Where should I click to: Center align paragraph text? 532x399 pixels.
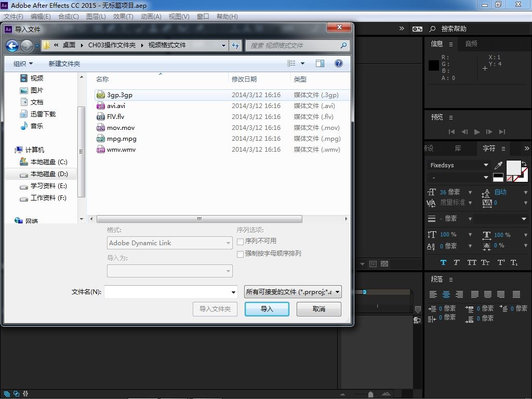pos(446,295)
